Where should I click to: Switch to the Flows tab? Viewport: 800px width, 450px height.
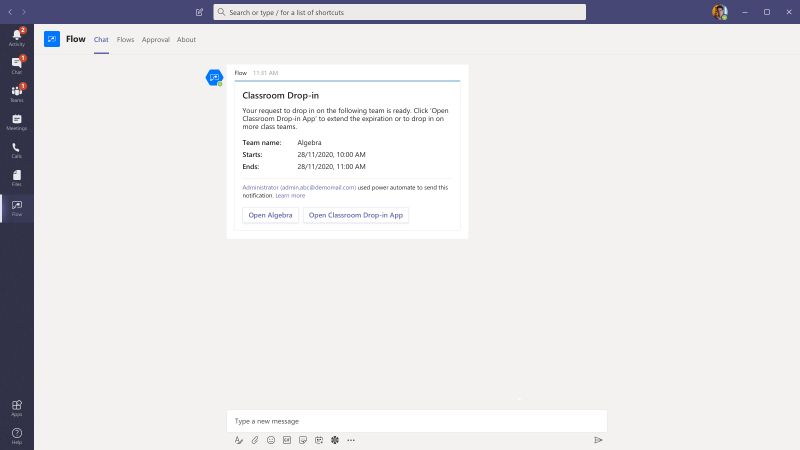(x=126, y=39)
